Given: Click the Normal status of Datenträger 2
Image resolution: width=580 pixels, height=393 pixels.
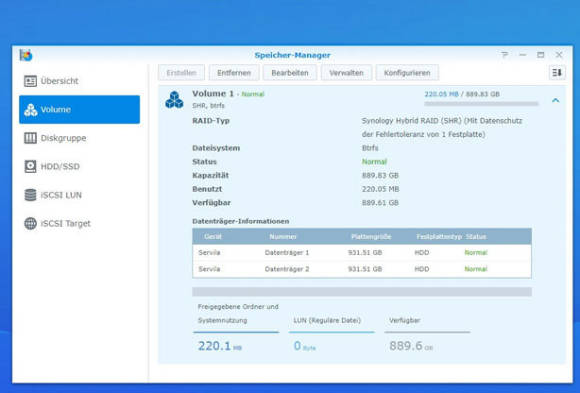Looking at the screenshot, I should point(476,269).
